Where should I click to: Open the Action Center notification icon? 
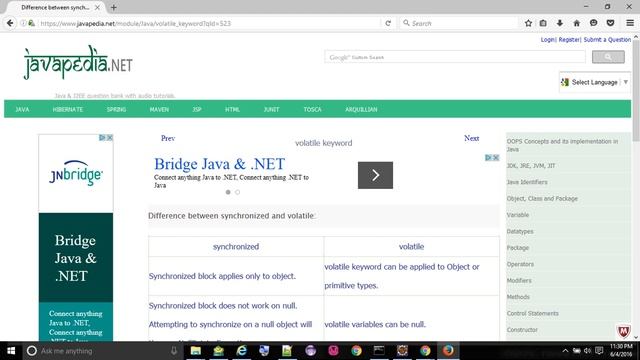[599, 351]
